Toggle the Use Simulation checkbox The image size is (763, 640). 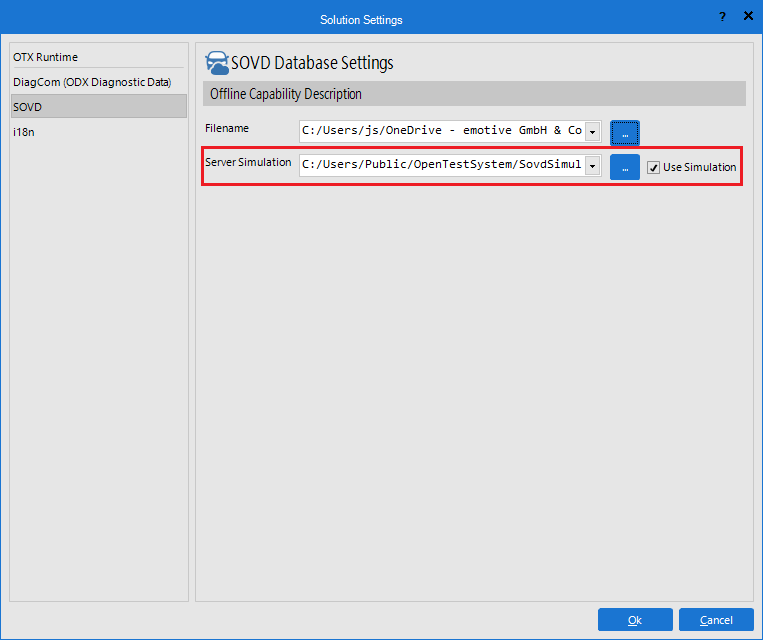click(654, 167)
